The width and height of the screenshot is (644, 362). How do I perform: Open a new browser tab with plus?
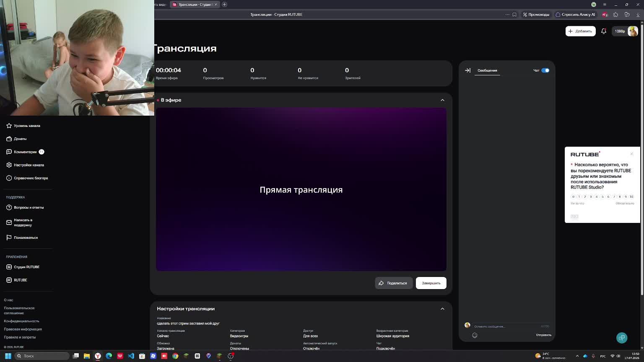[x=224, y=5]
